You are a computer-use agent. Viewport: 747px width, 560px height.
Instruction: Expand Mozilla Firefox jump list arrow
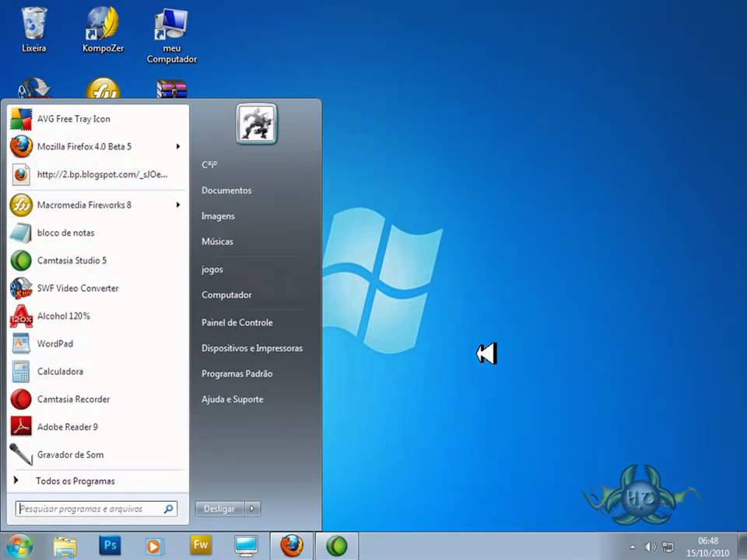[178, 147]
